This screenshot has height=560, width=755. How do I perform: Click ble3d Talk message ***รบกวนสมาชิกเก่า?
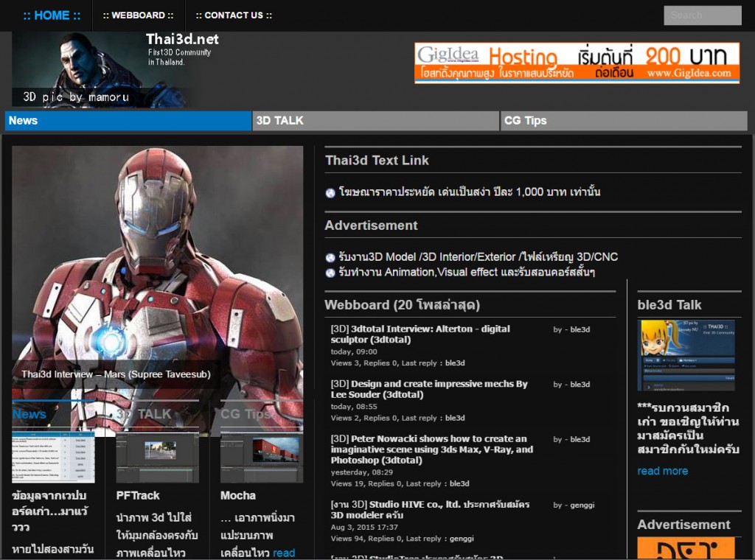coord(688,428)
